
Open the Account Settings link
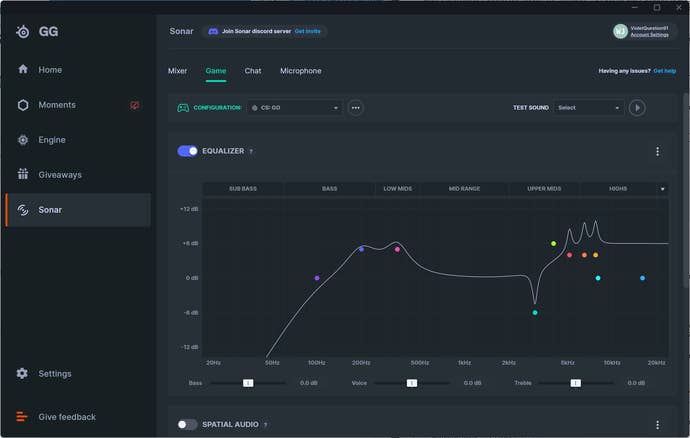point(649,35)
